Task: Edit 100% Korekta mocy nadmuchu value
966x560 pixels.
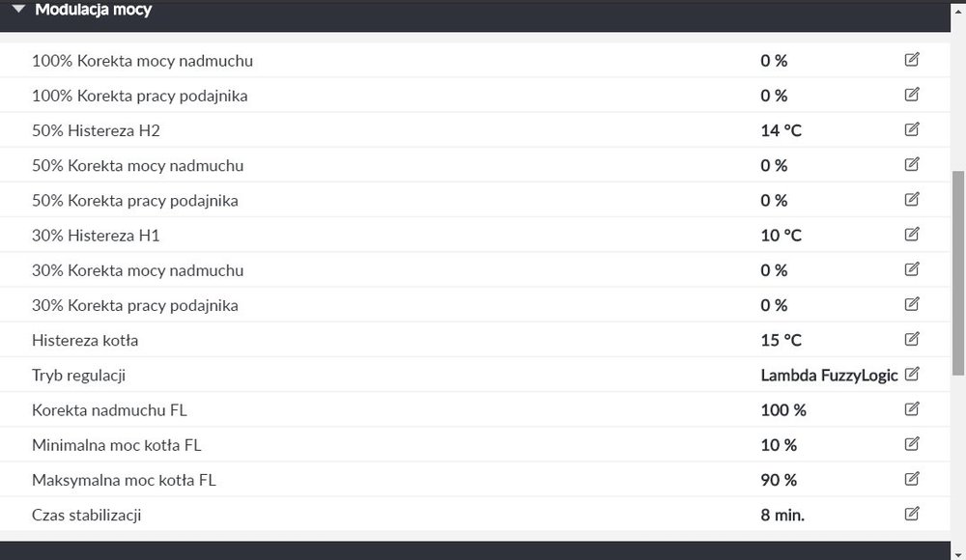Action: [x=912, y=60]
